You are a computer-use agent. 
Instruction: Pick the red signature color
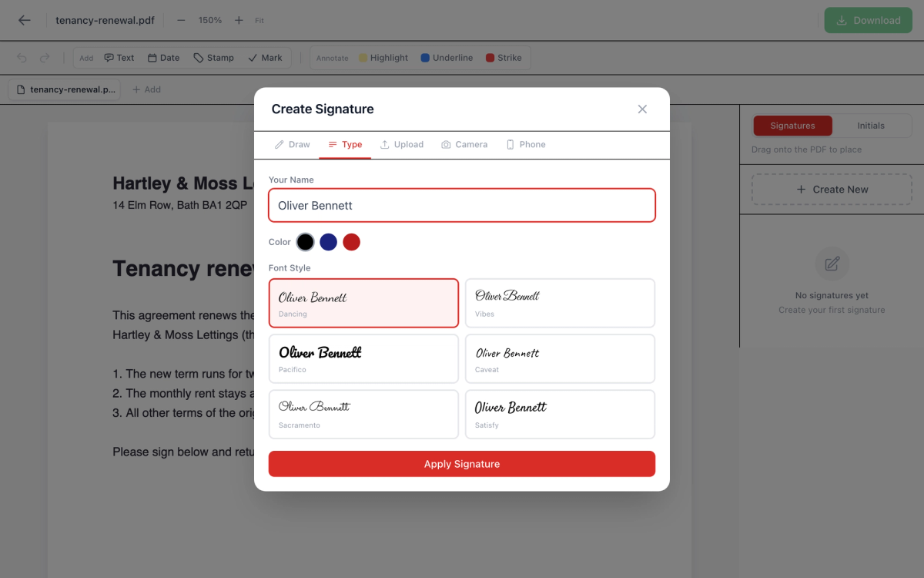point(352,242)
